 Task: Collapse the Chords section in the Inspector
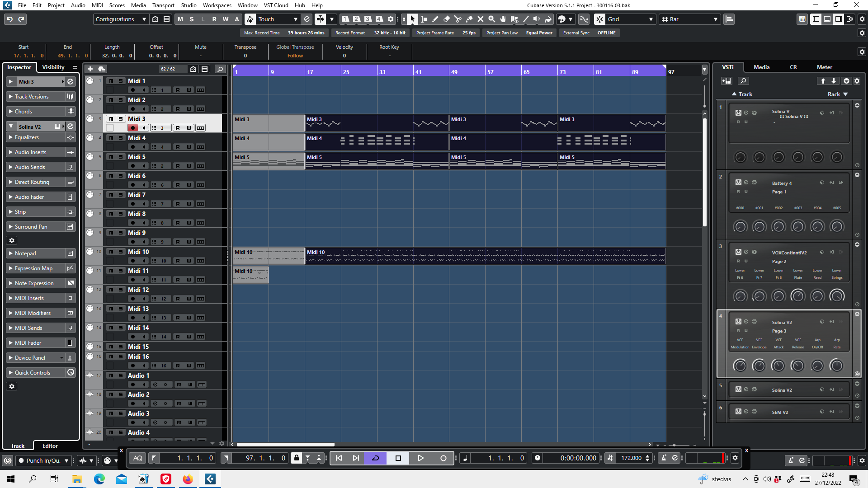tap(10, 111)
